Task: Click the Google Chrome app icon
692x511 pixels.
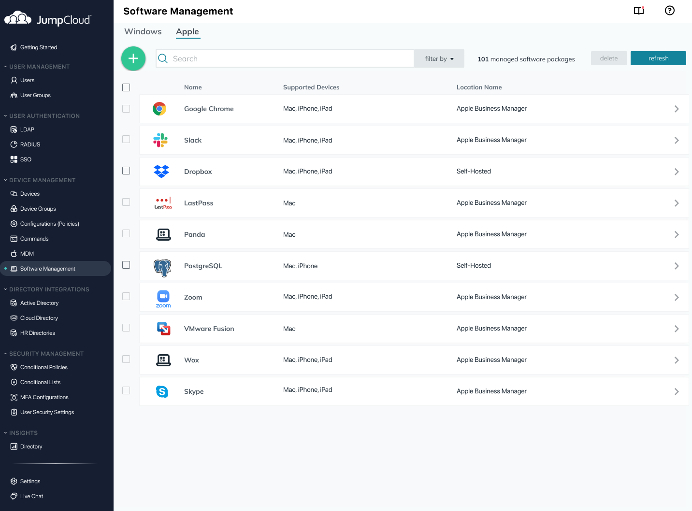Action: 160,109
